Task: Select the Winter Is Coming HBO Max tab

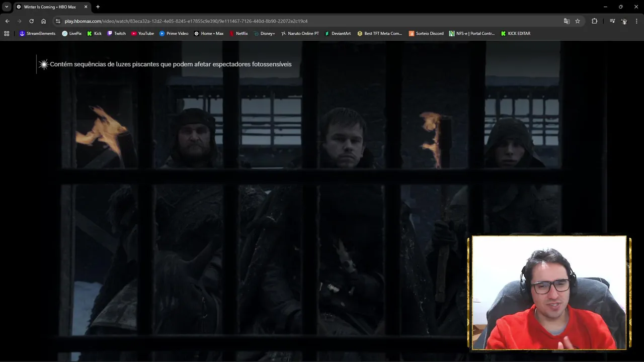Action: pos(52,7)
